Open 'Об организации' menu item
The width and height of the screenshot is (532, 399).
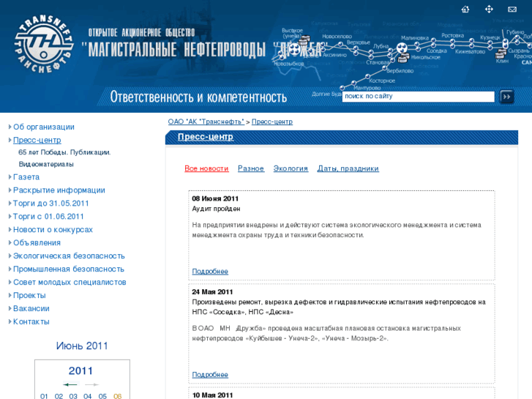[44, 127]
